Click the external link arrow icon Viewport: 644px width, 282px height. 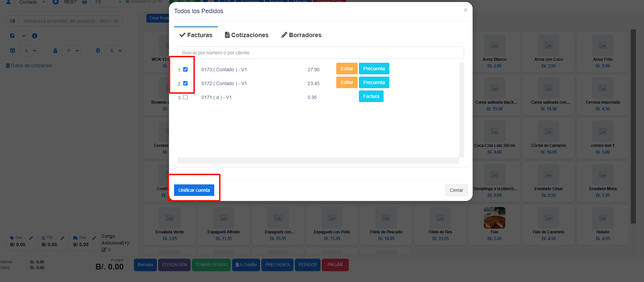pyautogui.click(x=12, y=36)
